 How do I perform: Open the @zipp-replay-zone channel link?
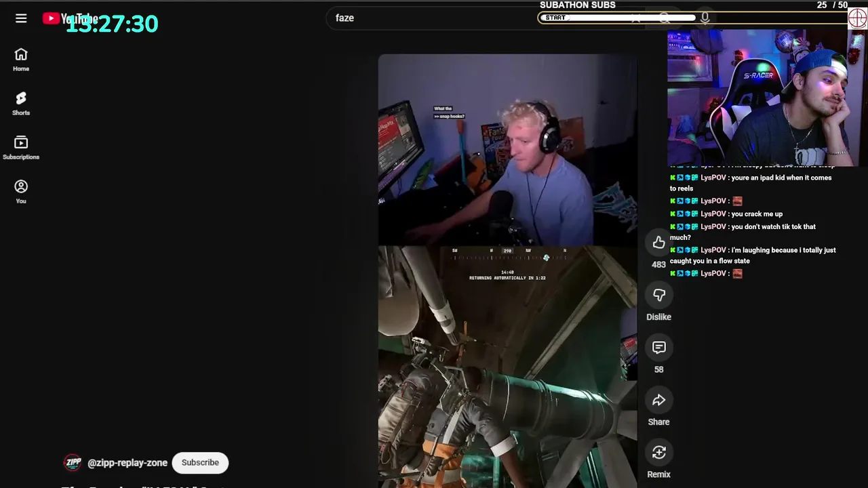point(127,463)
